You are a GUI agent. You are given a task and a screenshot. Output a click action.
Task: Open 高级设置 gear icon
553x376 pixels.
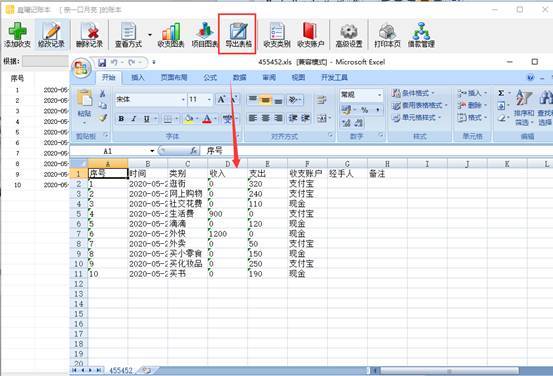point(349,31)
